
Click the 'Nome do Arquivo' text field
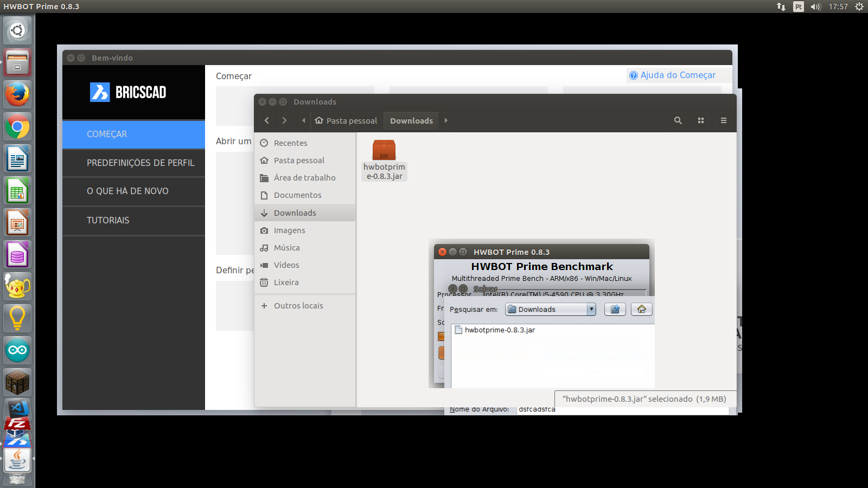(623, 410)
